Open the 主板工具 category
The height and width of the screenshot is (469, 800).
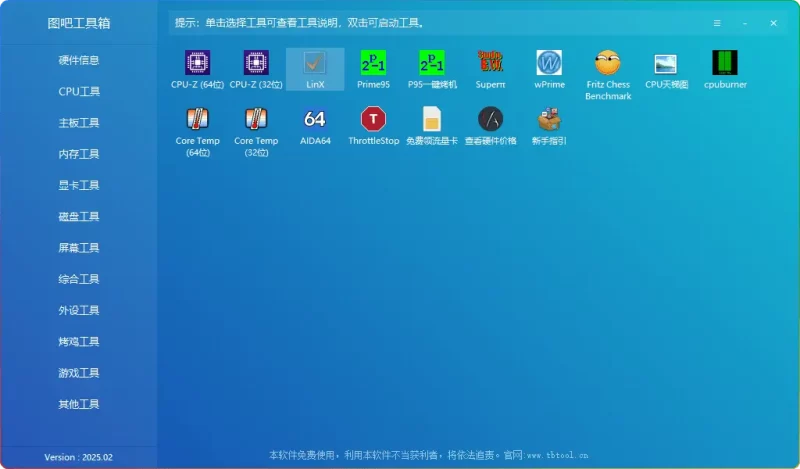tap(79, 122)
